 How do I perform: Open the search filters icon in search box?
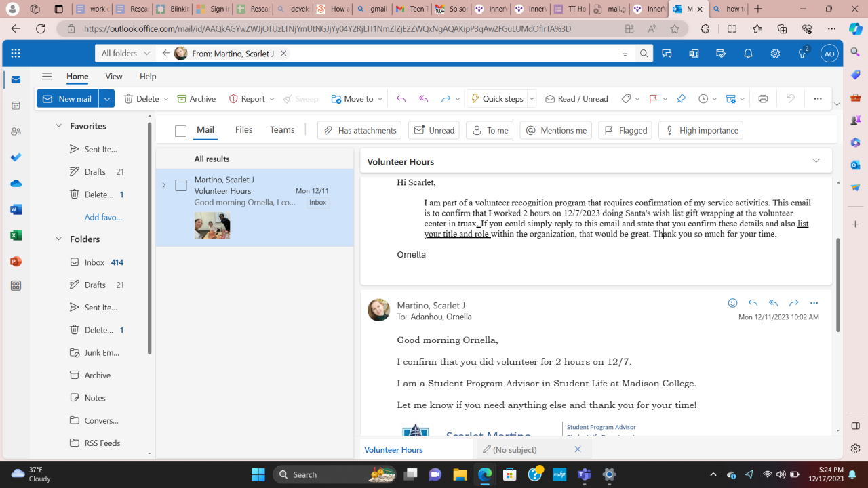pyautogui.click(x=625, y=54)
